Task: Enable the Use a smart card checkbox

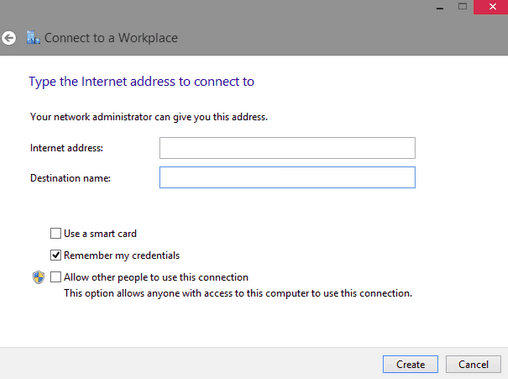Action: [x=55, y=233]
